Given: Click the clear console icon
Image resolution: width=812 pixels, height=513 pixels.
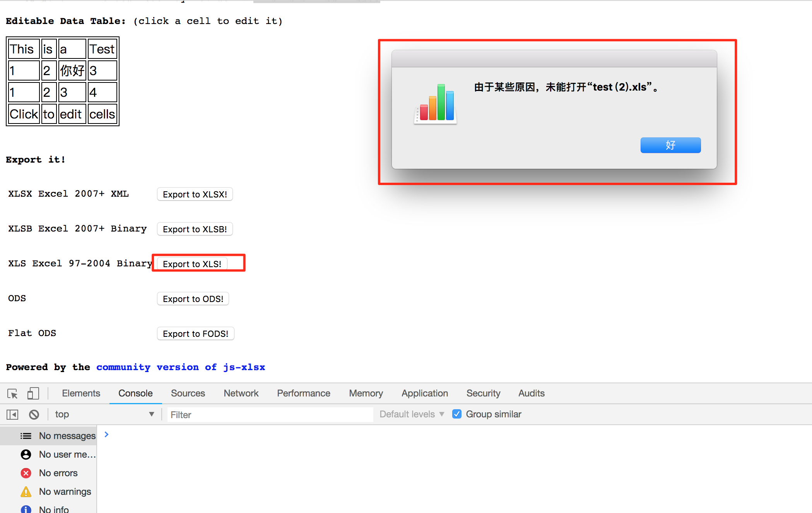Looking at the screenshot, I should [x=34, y=414].
